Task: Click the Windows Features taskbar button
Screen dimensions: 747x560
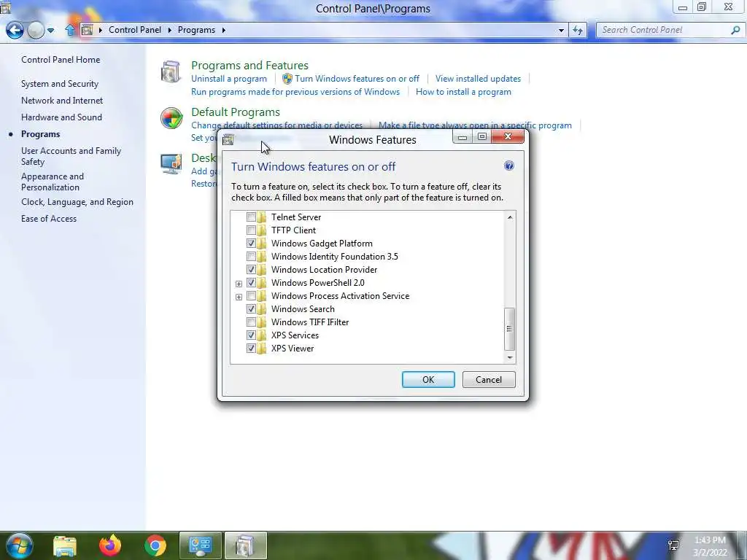Action: [245, 545]
